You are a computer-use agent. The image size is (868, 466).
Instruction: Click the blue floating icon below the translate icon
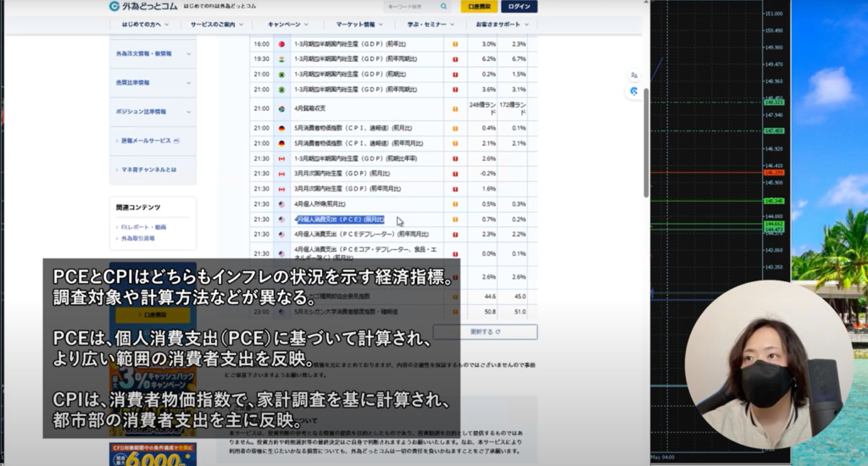[633, 91]
